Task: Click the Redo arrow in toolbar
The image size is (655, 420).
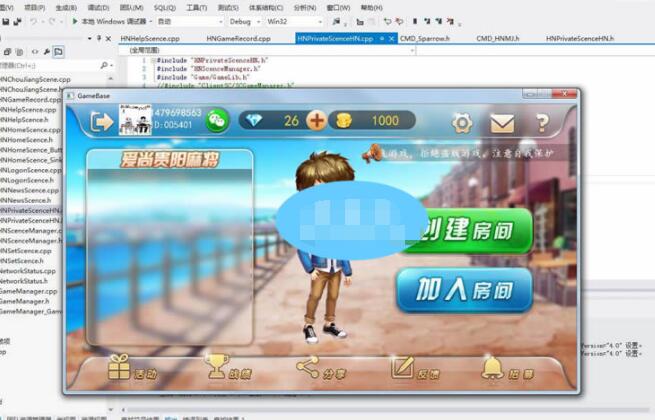Action: 52,21
